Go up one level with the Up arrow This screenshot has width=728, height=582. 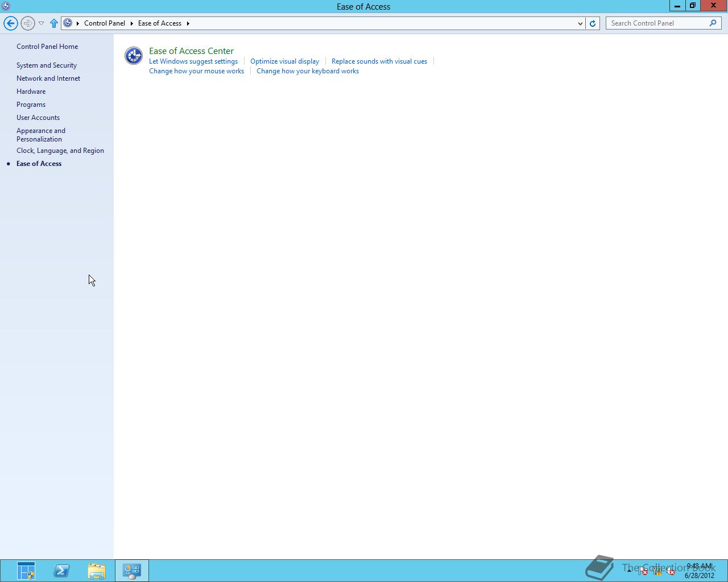click(54, 23)
